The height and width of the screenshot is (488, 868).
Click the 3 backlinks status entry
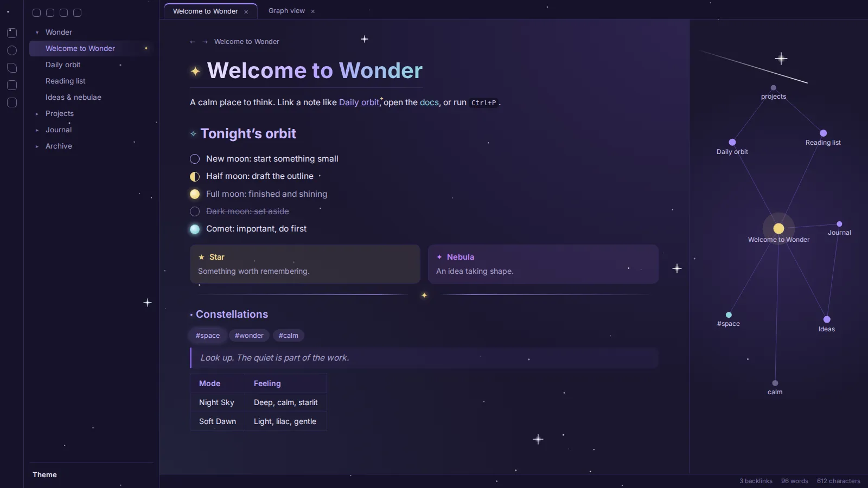pos(756,481)
